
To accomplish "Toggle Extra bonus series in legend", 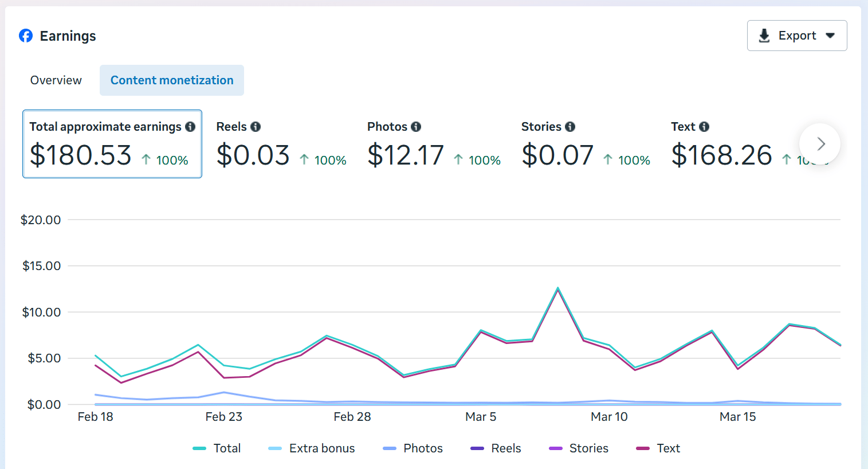I will coord(312,448).
